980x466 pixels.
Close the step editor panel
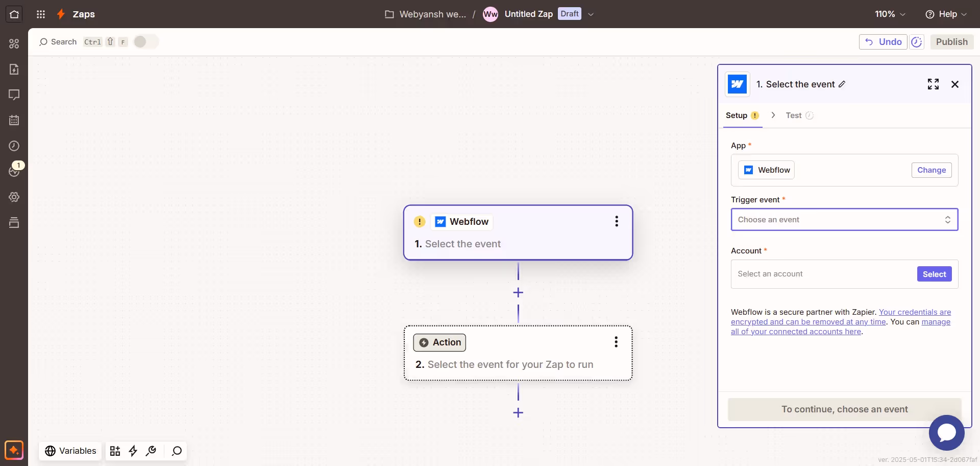[x=955, y=84]
